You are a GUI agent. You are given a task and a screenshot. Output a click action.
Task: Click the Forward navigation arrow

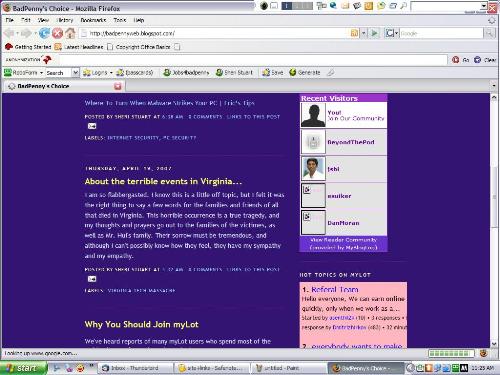tap(26, 33)
